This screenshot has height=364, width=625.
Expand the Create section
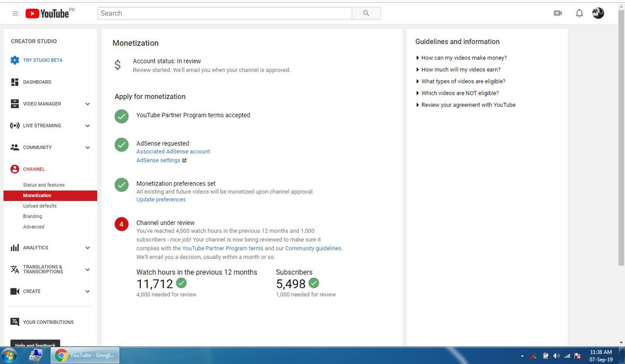(x=87, y=292)
